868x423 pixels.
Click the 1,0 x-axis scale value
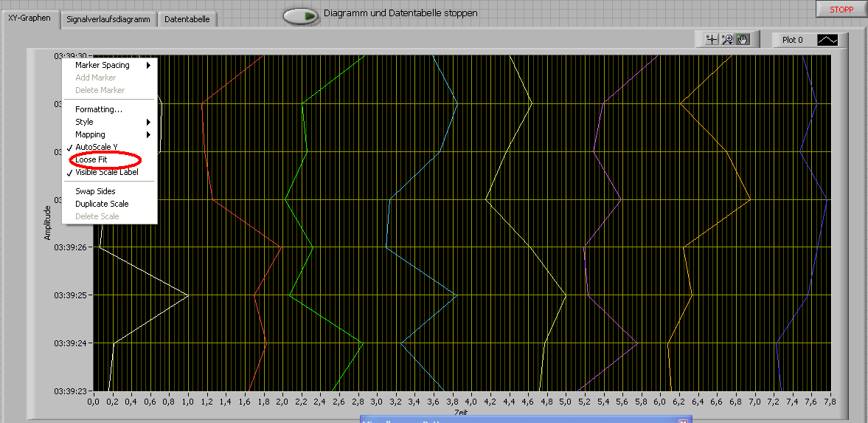point(187,402)
